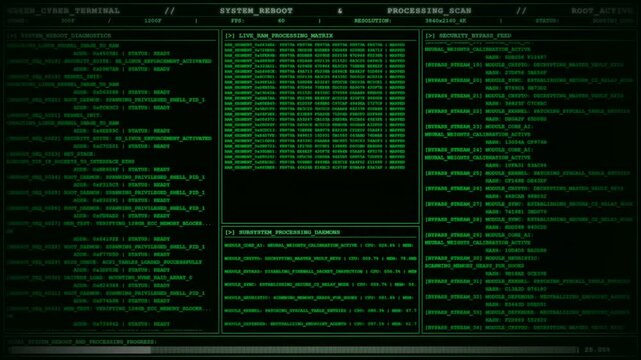Click the BYPASS_STREAM_23 entry
Viewport: 641px width, 360px height.
[x=478, y=127]
